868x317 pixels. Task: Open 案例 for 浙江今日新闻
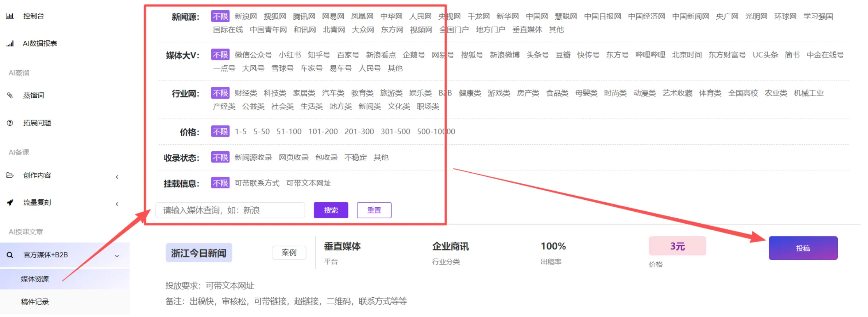click(289, 253)
